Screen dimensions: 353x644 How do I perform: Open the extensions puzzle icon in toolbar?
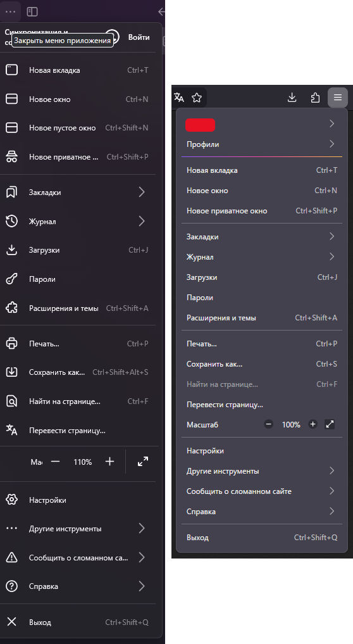[315, 98]
